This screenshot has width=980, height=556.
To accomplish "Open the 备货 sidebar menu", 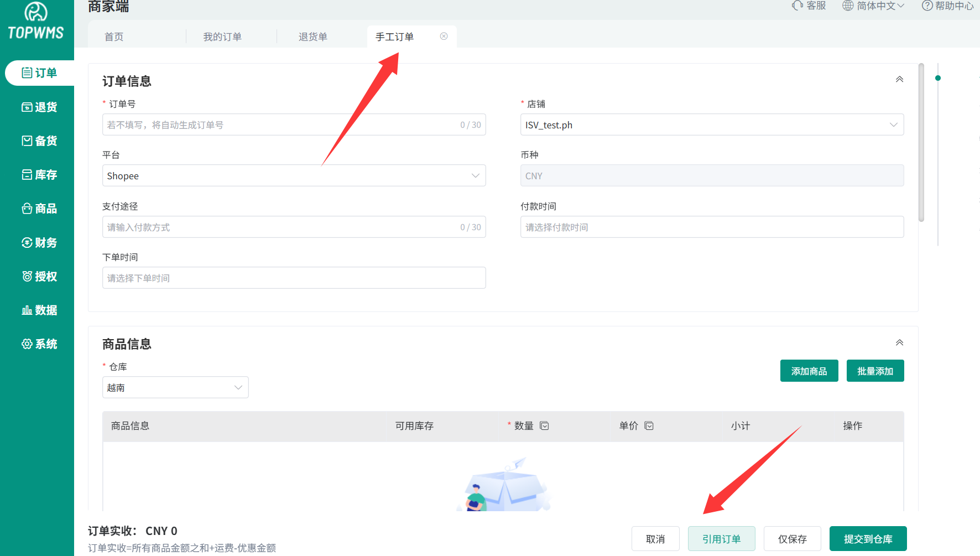I will point(39,141).
